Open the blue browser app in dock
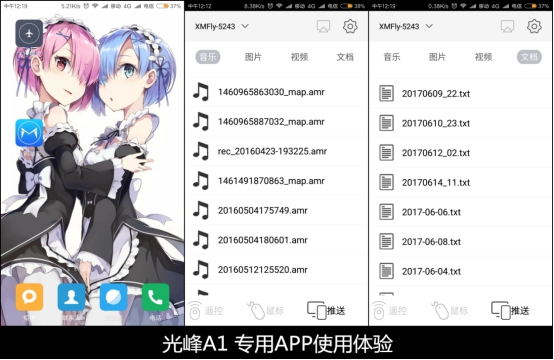 click(x=113, y=297)
